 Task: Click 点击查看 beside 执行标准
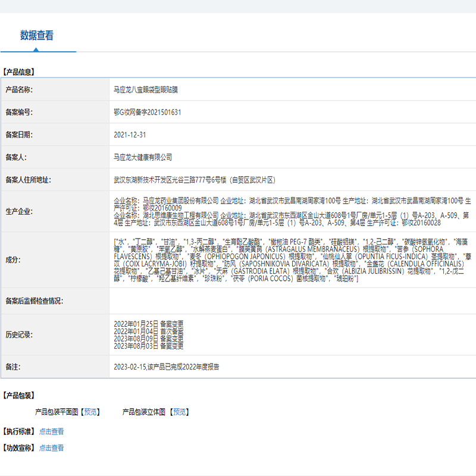tap(51, 431)
